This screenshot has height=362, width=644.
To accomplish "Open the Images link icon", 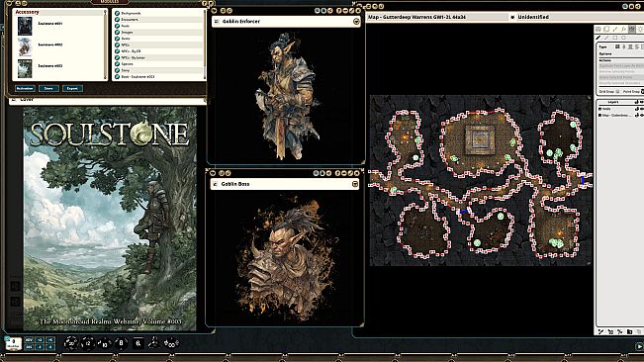I will (117, 32).
